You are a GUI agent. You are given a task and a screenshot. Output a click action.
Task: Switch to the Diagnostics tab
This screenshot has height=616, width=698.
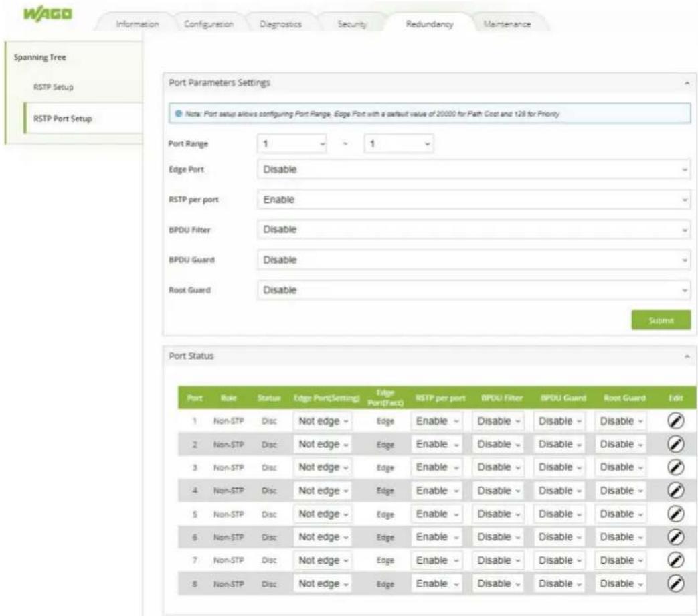(x=280, y=24)
